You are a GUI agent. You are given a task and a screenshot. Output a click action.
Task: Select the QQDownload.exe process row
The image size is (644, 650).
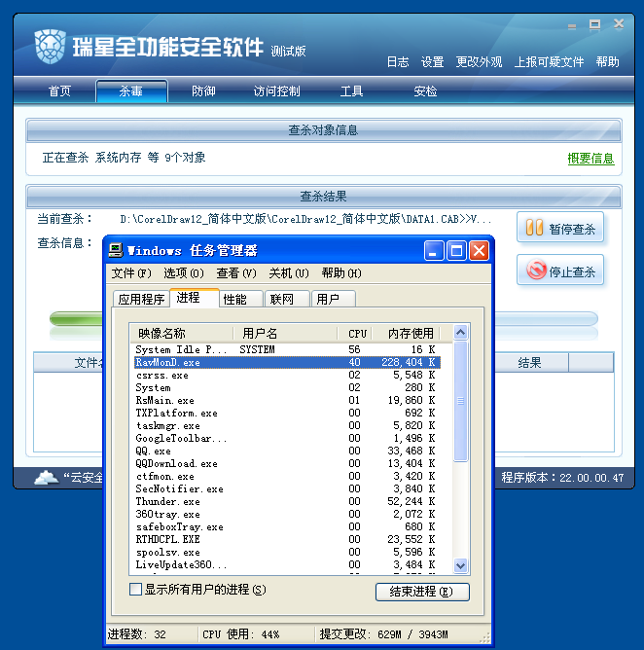(x=287, y=463)
